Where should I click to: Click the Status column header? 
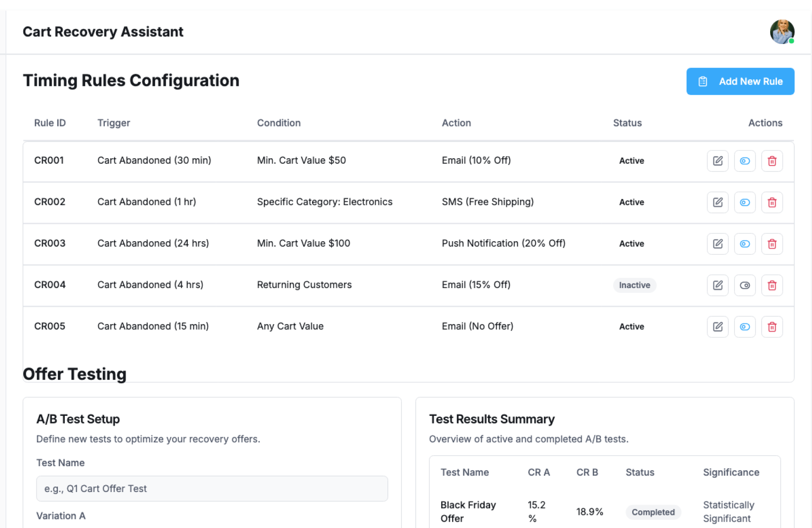point(627,123)
